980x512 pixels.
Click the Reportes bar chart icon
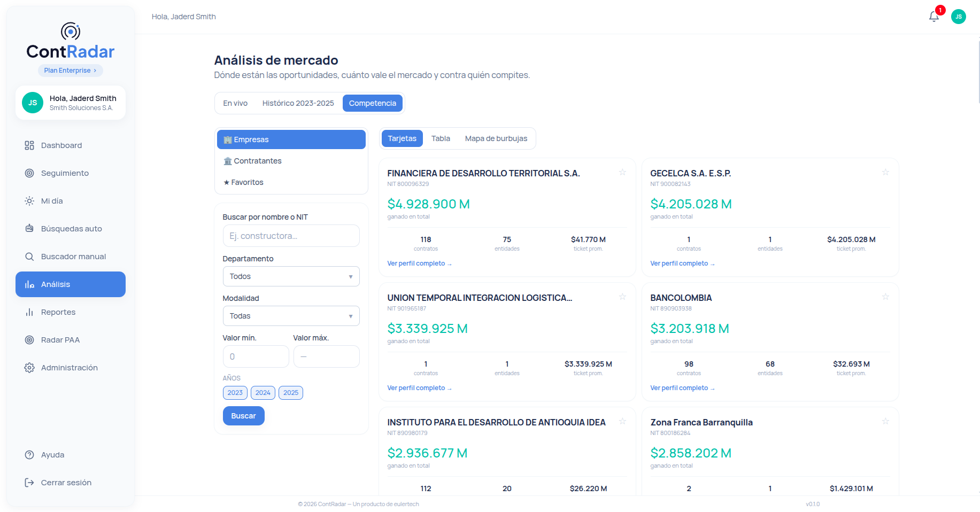(x=29, y=312)
